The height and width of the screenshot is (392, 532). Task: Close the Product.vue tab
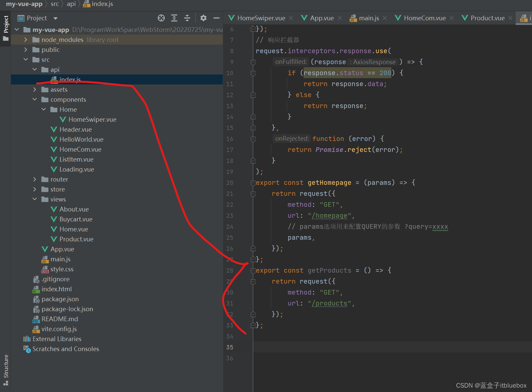point(510,18)
